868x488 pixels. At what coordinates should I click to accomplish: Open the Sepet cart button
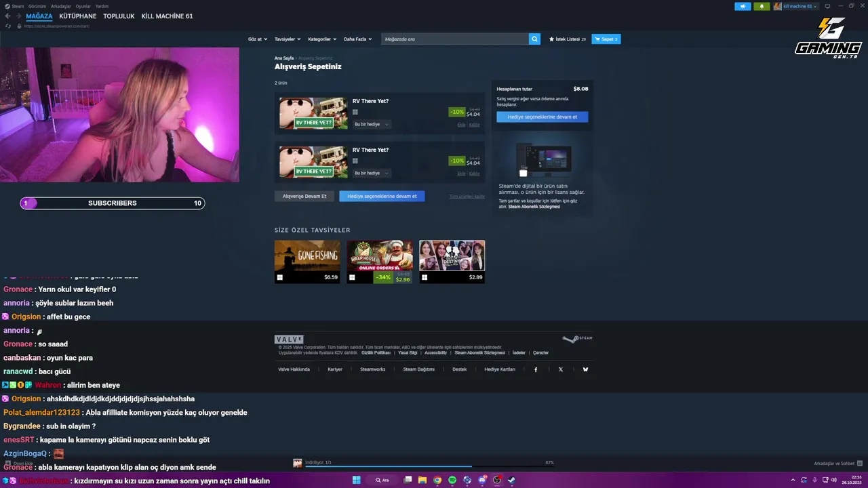[606, 39]
